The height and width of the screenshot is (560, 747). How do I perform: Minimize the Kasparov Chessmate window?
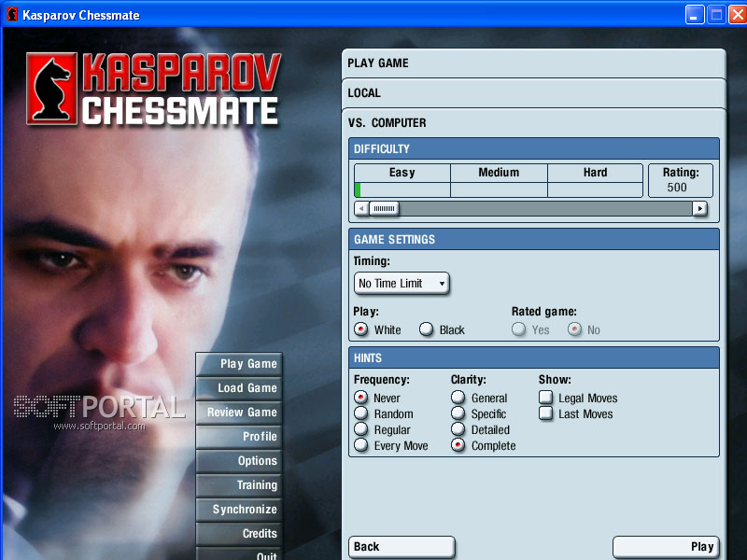(x=695, y=15)
